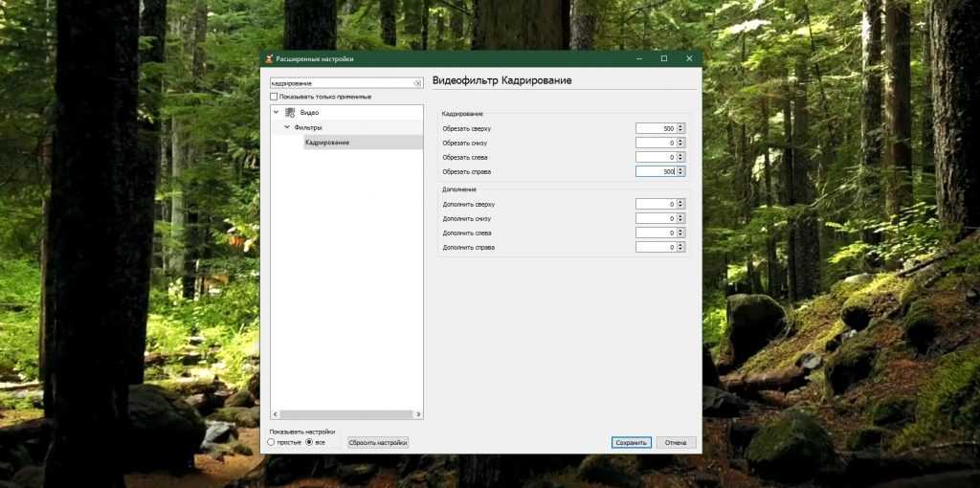The height and width of the screenshot is (488, 980).
Task: Click stepper arrows for 'Обрезать справа'
Action: coord(680,171)
